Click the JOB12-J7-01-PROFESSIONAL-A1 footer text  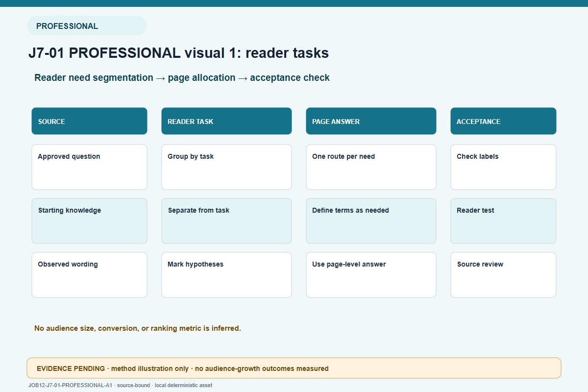(x=120, y=385)
